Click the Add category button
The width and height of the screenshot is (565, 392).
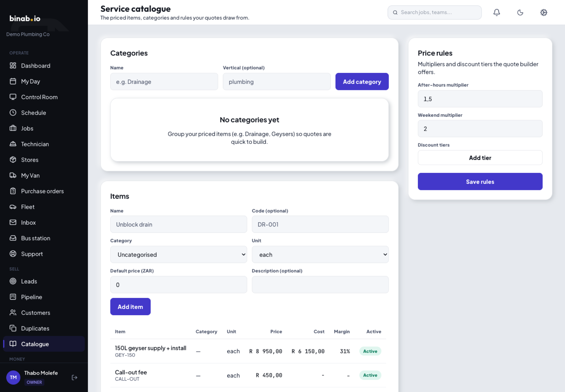tap(362, 81)
